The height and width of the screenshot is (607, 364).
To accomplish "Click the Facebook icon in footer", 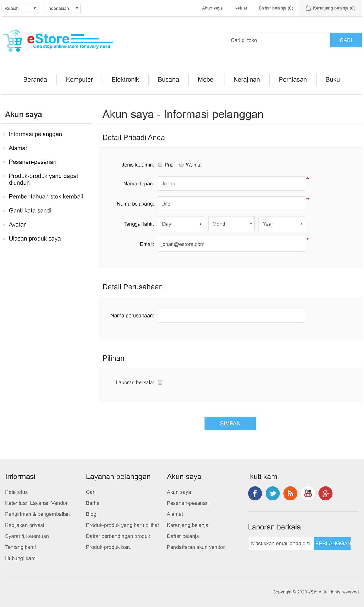I will tap(255, 493).
